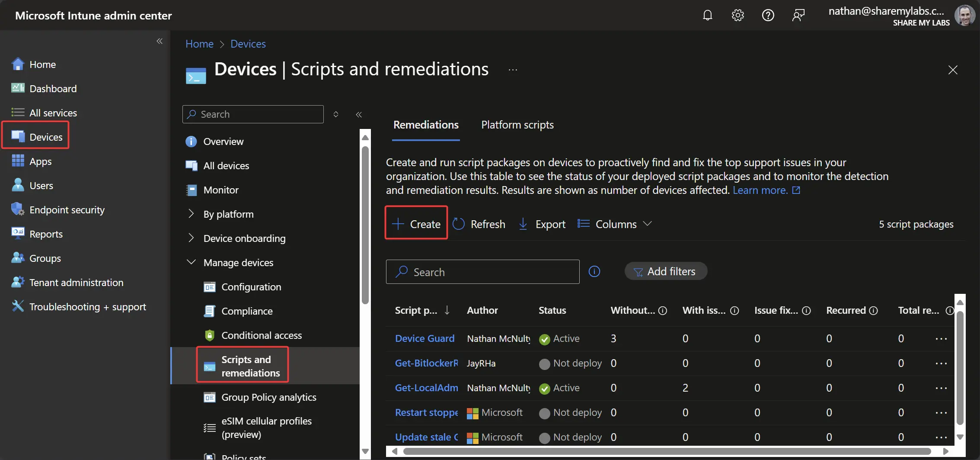Screen dimensions: 980x460
Task: Open the feedback icon in header
Action: pyautogui.click(x=798, y=16)
